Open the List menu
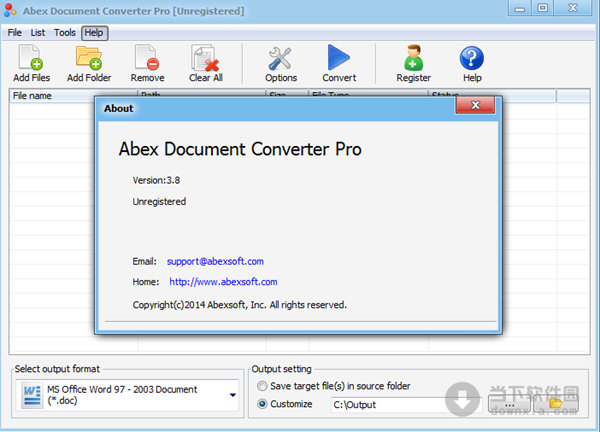 (x=38, y=33)
